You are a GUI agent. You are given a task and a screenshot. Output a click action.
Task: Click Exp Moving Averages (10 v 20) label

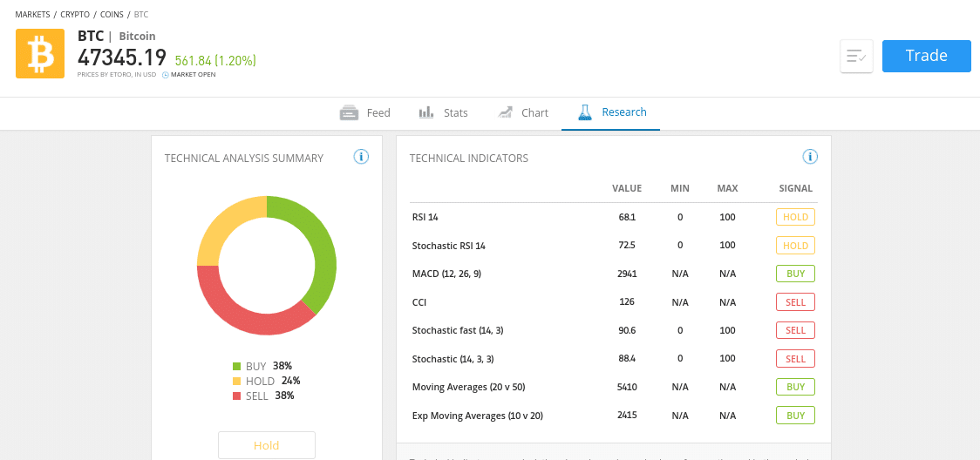[x=478, y=416]
